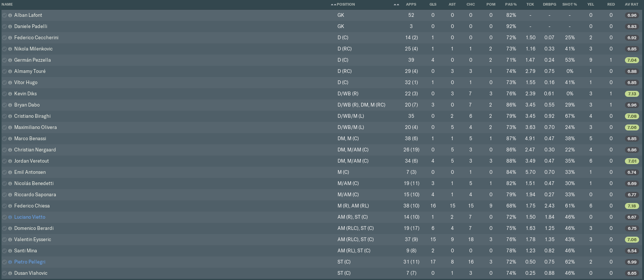Open info icon for Alban Lafont
This screenshot has width=644, height=280.
(x=10, y=15)
